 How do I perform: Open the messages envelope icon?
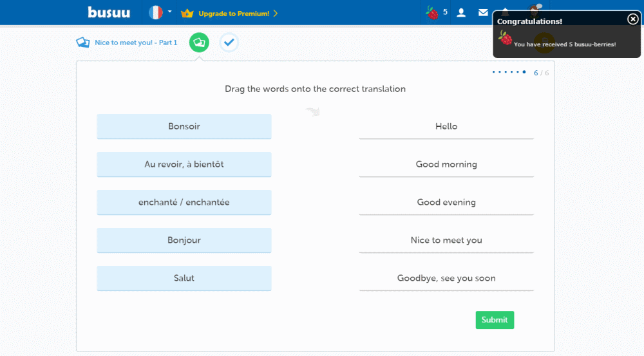[x=483, y=13]
